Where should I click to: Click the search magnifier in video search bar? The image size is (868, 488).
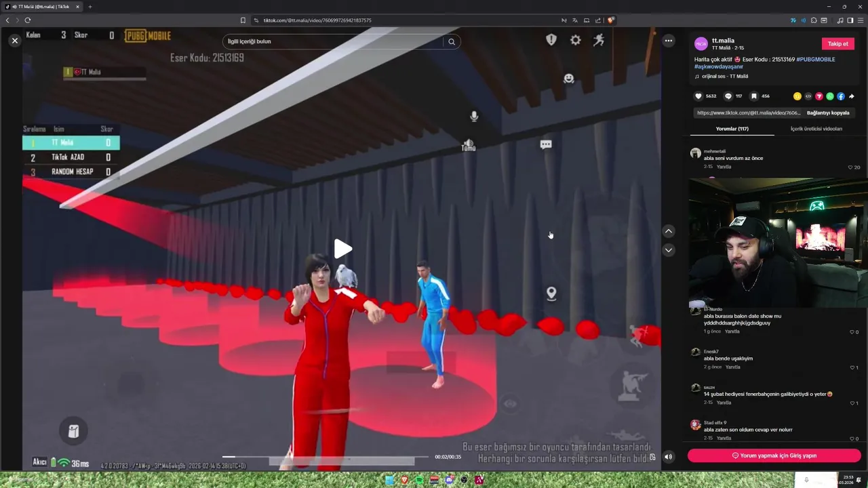(452, 41)
